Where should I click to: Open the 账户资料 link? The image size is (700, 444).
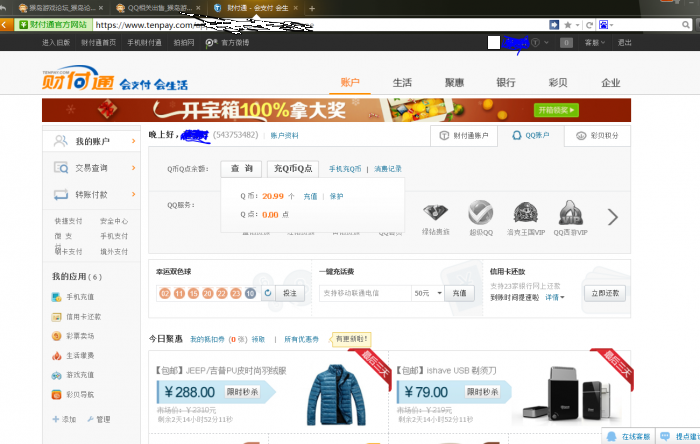coord(284,135)
